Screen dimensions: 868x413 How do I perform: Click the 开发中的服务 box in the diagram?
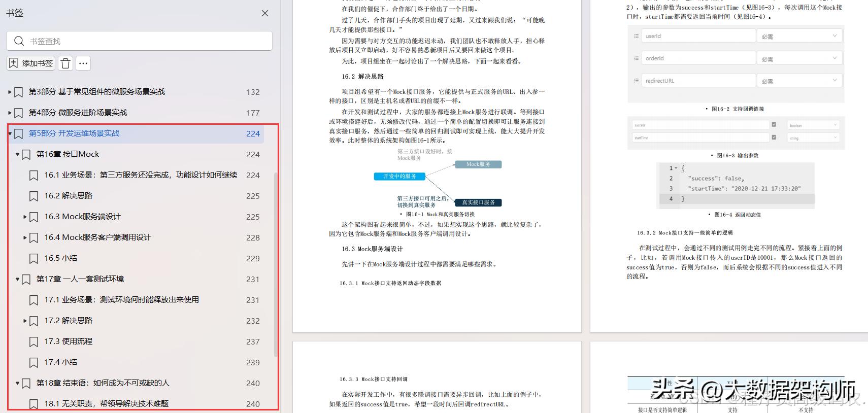(x=399, y=177)
